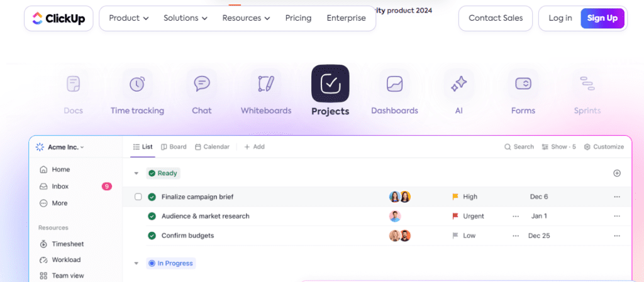
Task: Switch to the Calendar view tab
Action: pos(212,147)
